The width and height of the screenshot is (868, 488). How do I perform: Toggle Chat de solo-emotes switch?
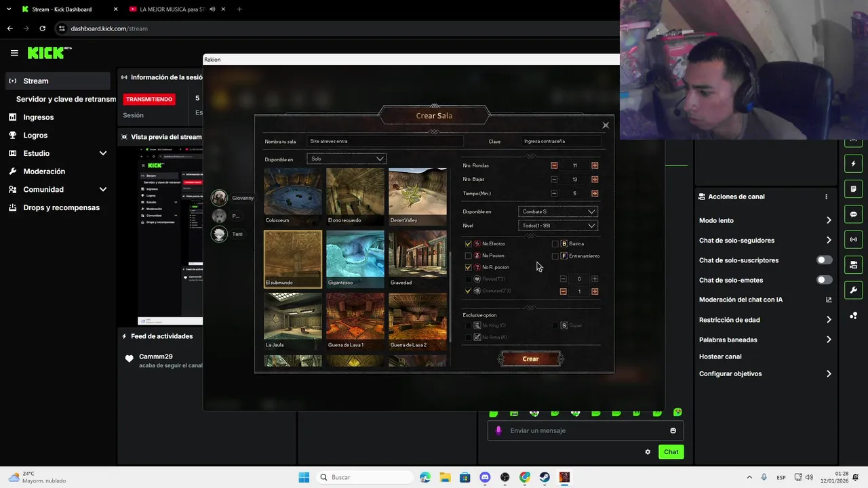click(824, 280)
